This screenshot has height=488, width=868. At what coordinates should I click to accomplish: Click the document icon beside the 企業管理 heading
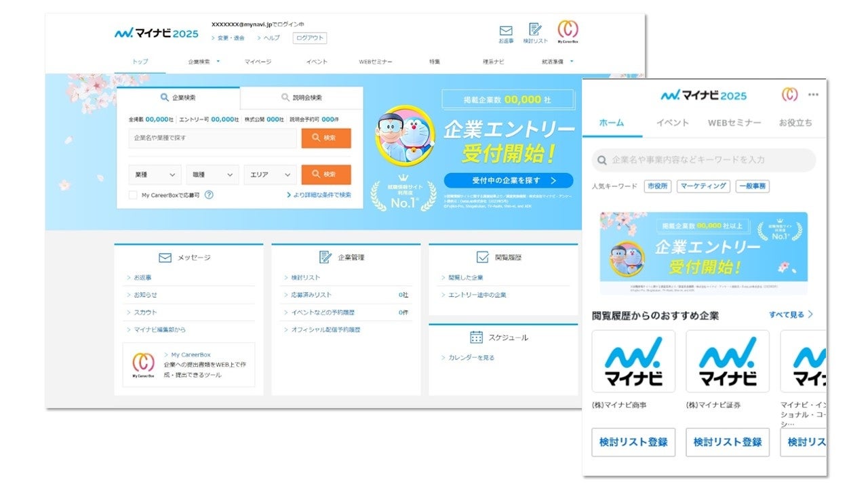pos(325,257)
